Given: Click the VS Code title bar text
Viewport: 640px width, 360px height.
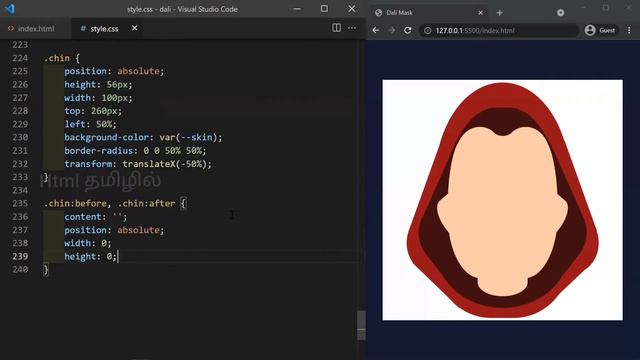Looking at the screenshot, I should (182, 9).
